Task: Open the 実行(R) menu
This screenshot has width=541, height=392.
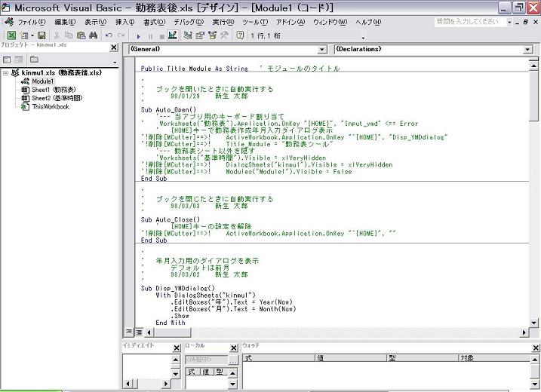Action: (223, 22)
